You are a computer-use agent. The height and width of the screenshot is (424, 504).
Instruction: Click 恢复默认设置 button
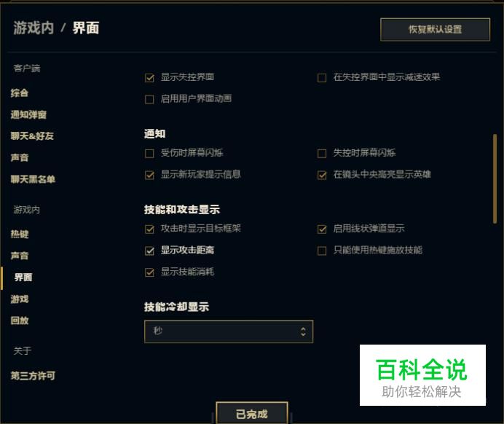tap(436, 30)
